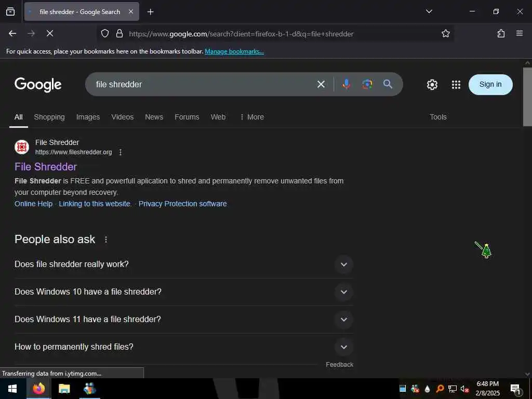This screenshot has width=532, height=399.
Task: Open the three-dot menu beside fileshredder.org URL
Action: click(121, 152)
